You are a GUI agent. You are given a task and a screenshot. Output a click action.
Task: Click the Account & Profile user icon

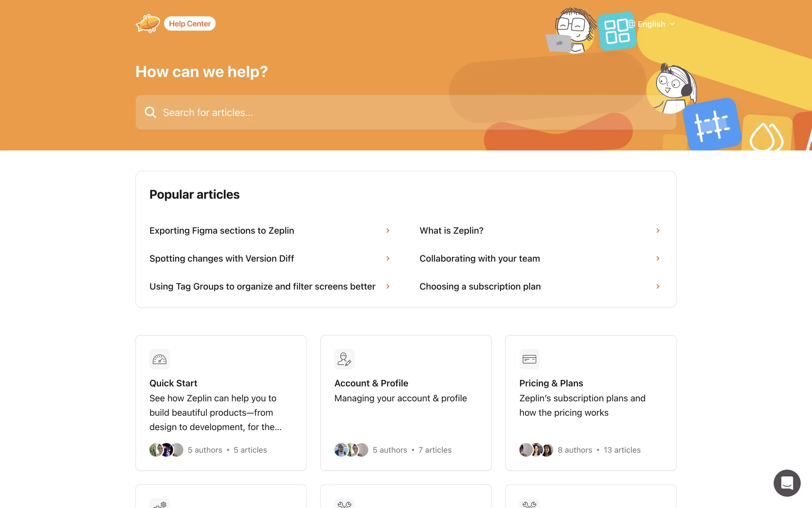coord(344,359)
